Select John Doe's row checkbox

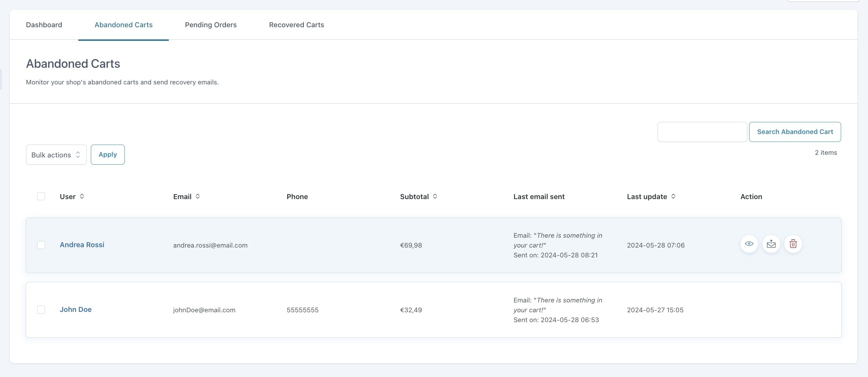coord(41,310)
